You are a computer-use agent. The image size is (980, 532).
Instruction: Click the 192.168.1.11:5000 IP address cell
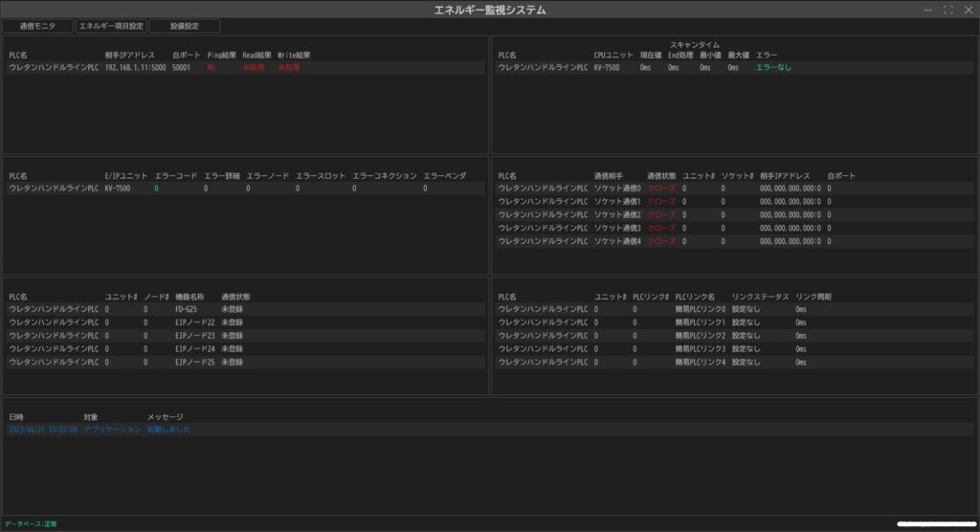(135, 68)
